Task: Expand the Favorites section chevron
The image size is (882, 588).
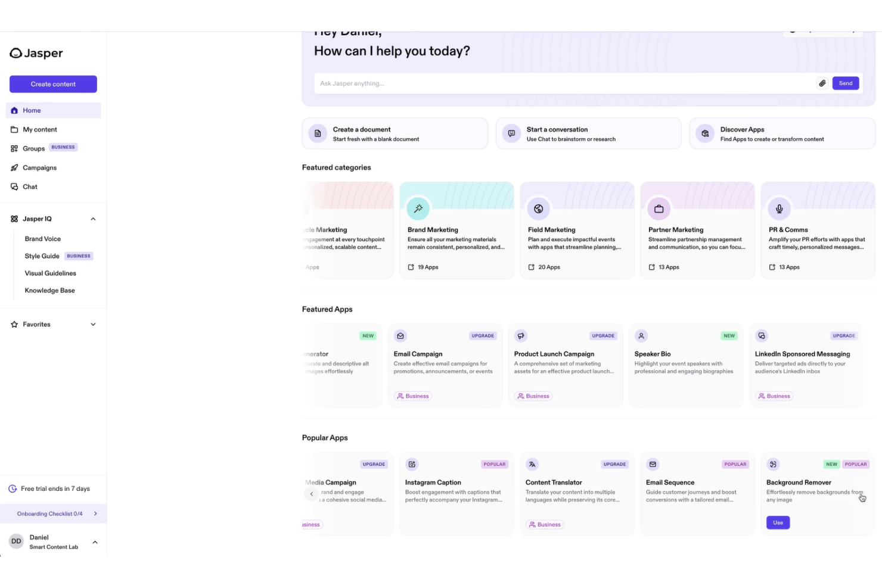Action: coord(93,325)
